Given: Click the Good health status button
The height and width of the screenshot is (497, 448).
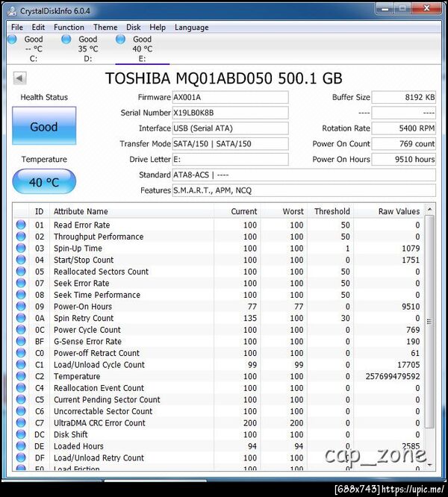Looking at the screenshot, I should pos(44,126).
